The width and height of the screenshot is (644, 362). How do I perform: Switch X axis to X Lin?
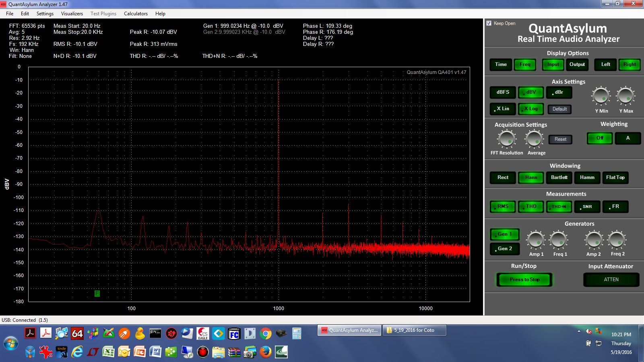point(503,109)
